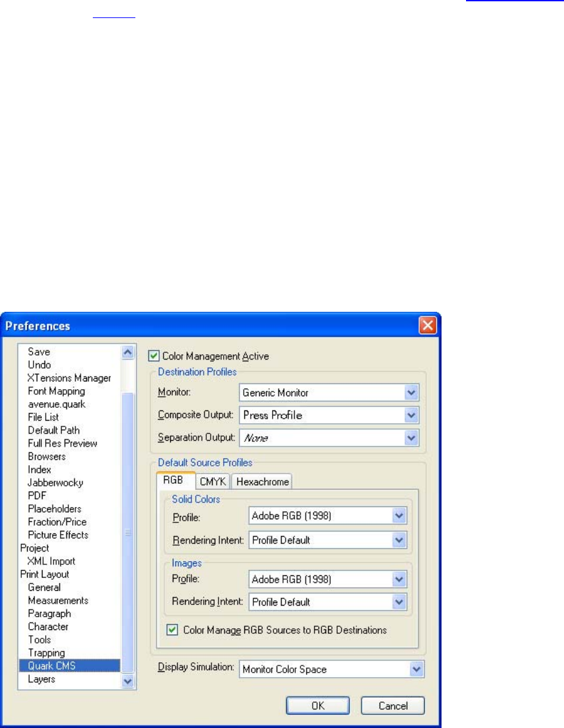Select Picture Effects preferences
Viewport: 564px width, 728px height.
[x=57, y=535]
